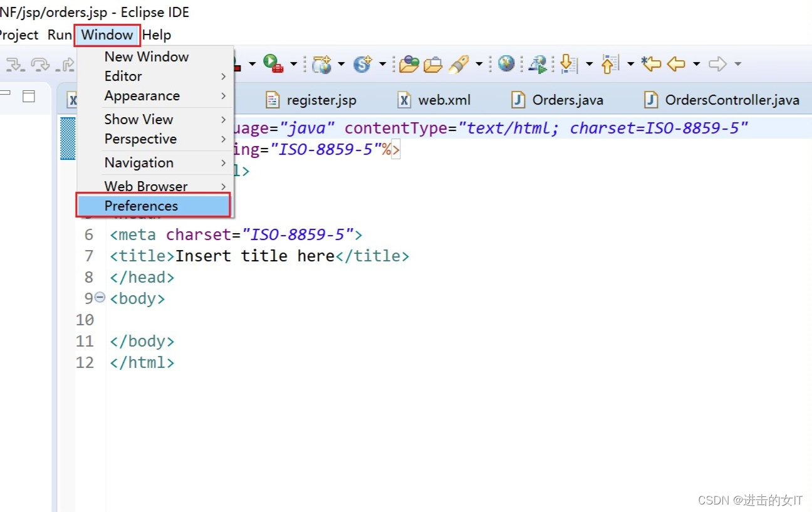Open the Run menu
This screenshot has width=812, height=512.
[x=60, y=35]
